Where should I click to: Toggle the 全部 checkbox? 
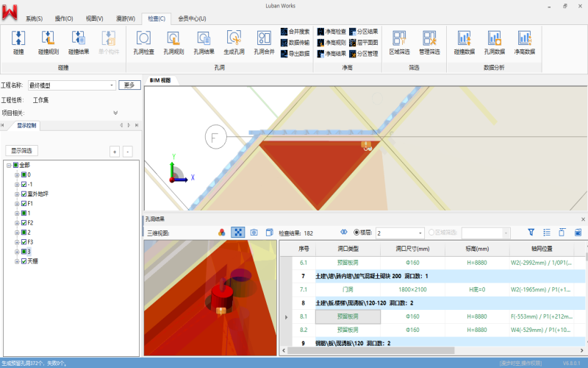click(x=15, y=165)
